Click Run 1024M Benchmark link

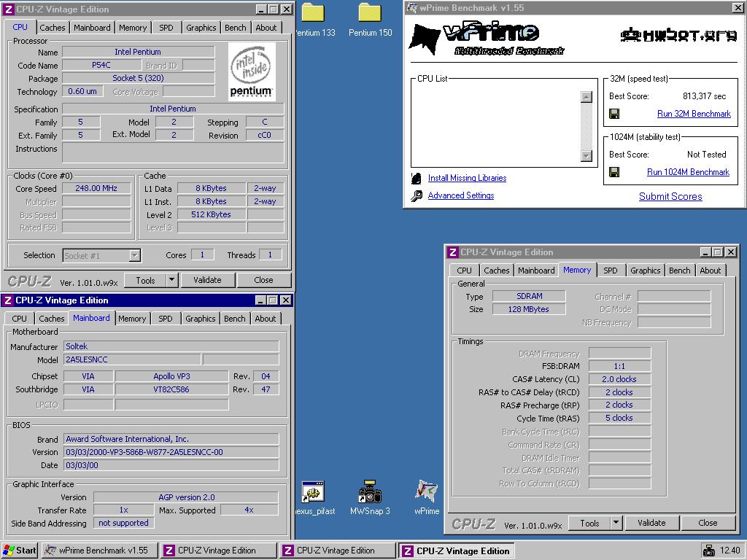(688, 172)
